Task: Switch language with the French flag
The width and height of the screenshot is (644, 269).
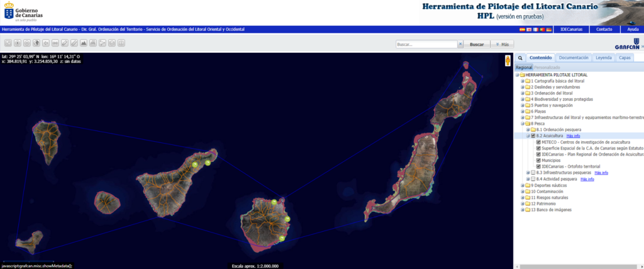Action: (x=536, y=30)
